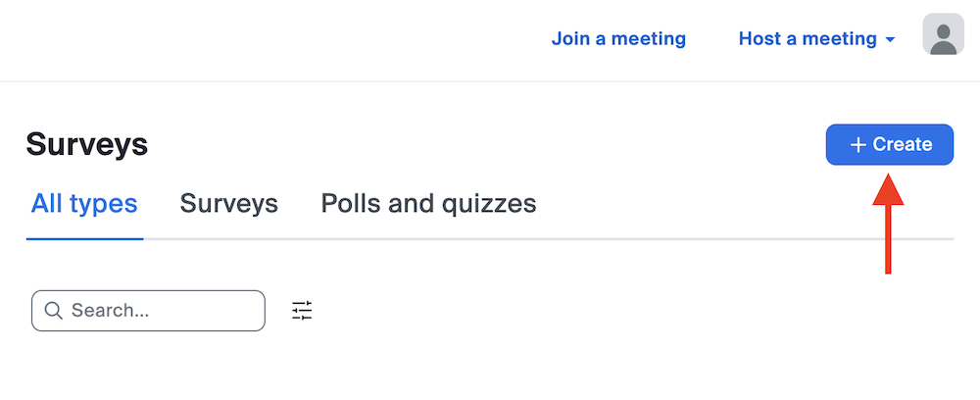
Task: Click the Search... placeholder text
Action: pos(111,311)
